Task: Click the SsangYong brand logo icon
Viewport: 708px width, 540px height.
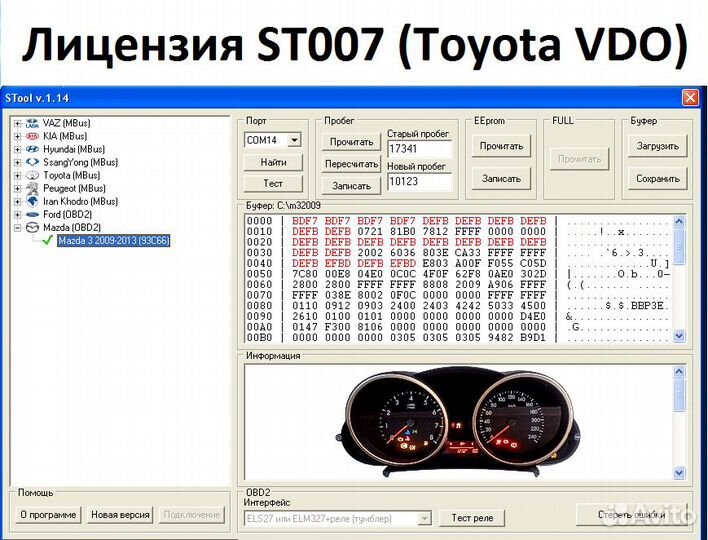Action: [32, 162]
